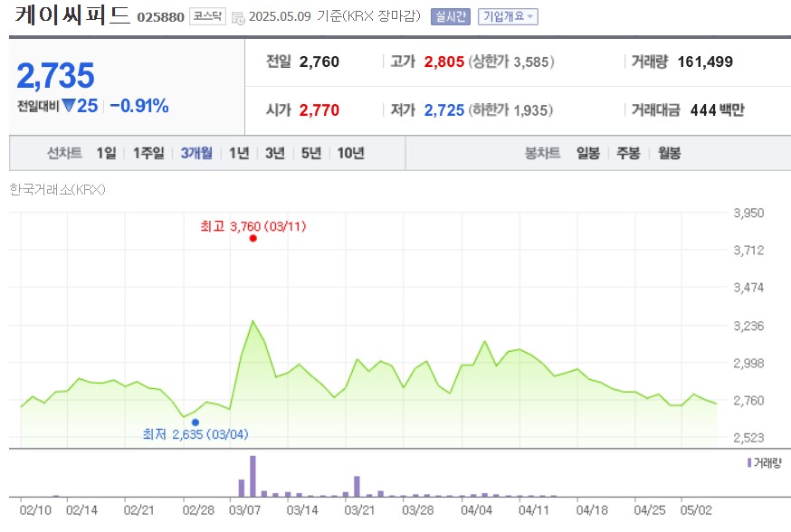Click the blue 최저 2,635 marker dot
This screenshot has width=791, height=532.
coord(195,423)
